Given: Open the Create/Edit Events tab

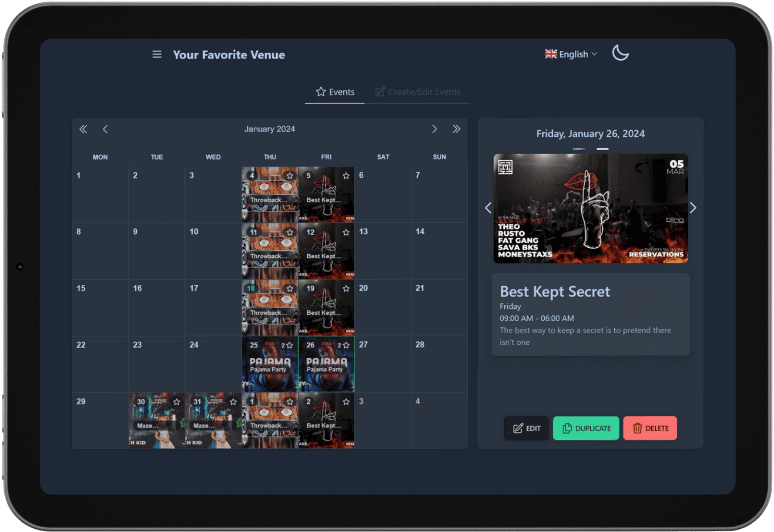Looking at the screenshot, I should [418, 92].
